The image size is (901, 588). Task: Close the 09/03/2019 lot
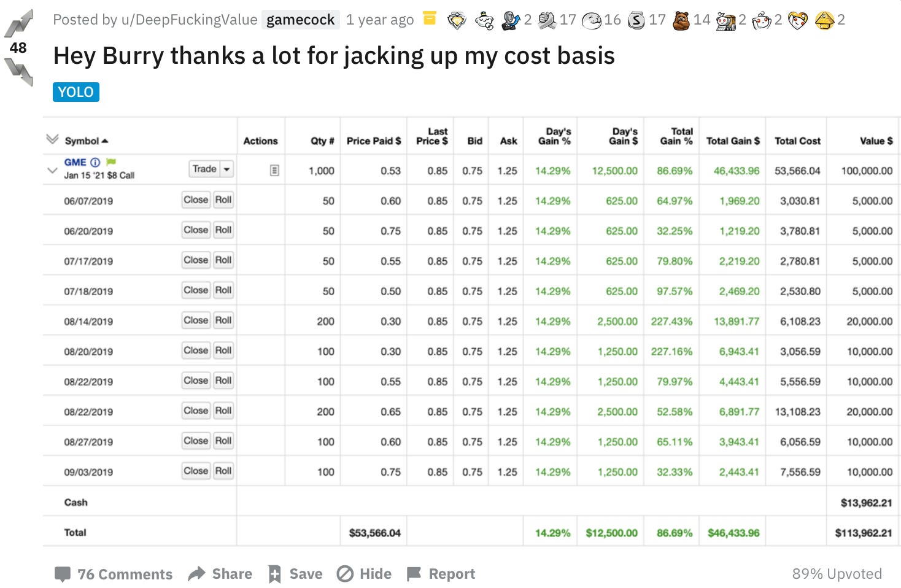pyautogui.click(x=196, y=470)
